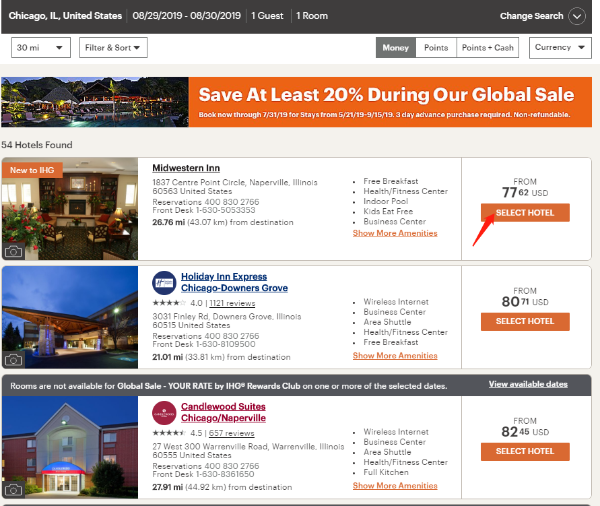Click View available dates link
The height and width of the screenshot is (506, 600).
point(528,384)
